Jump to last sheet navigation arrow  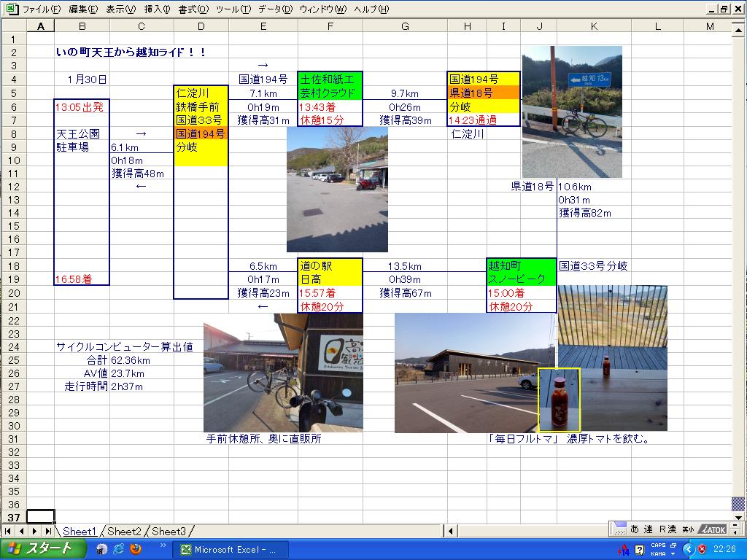(47, 531)
